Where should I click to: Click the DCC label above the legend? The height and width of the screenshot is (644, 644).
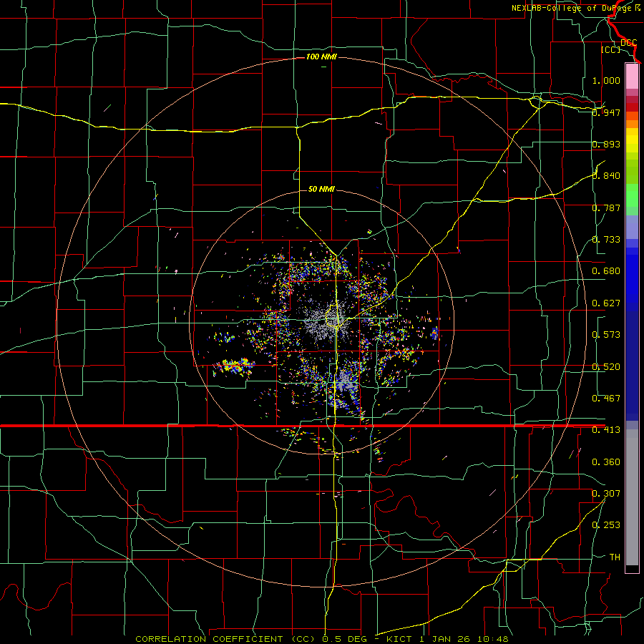629,42
